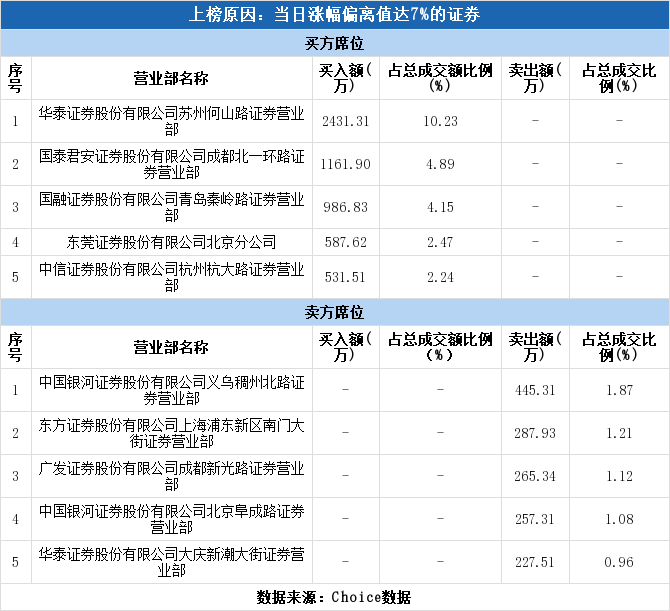
Task: Click the sell percentage 1.12
Action: tap(620, 476)
